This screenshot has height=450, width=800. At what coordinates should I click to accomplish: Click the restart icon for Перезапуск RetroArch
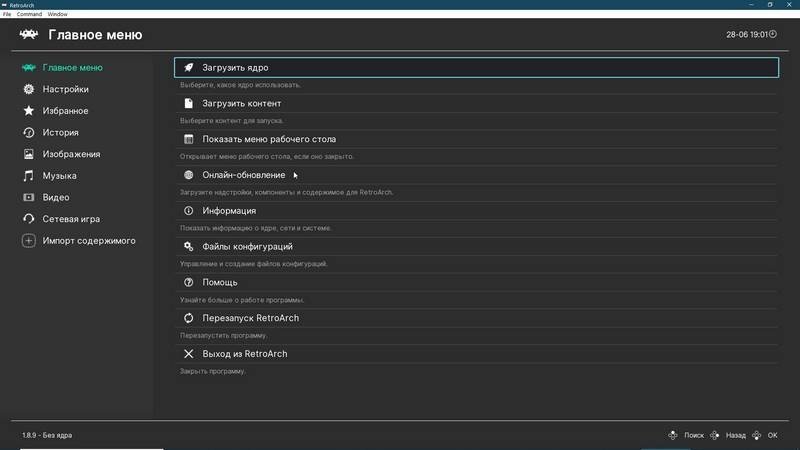click(188, 318)
